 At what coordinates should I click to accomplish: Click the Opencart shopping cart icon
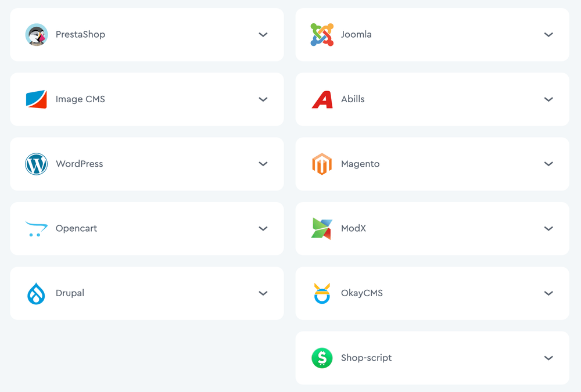36,229
